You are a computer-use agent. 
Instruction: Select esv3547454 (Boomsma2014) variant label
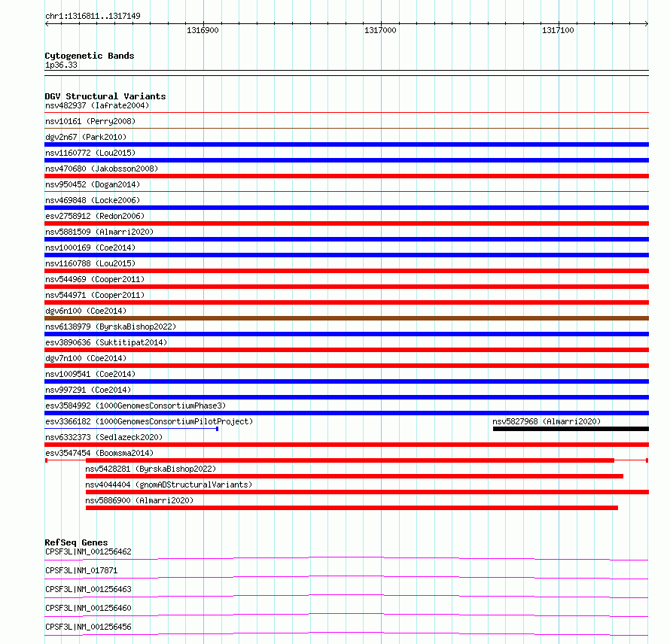click(99, 453)
